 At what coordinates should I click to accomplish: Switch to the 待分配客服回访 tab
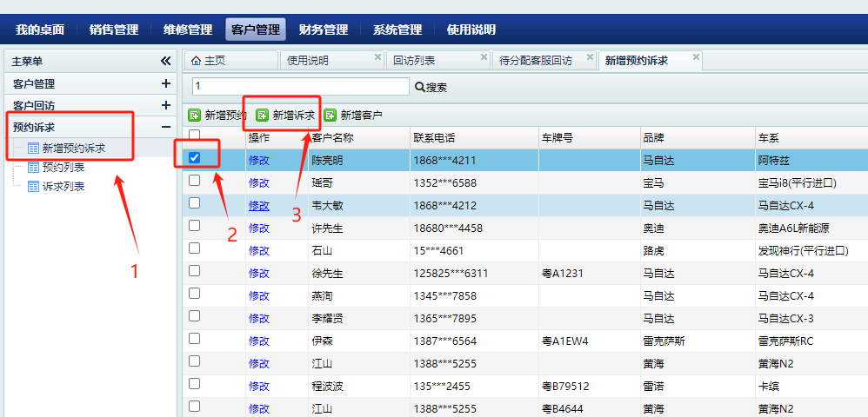[536, 61]
